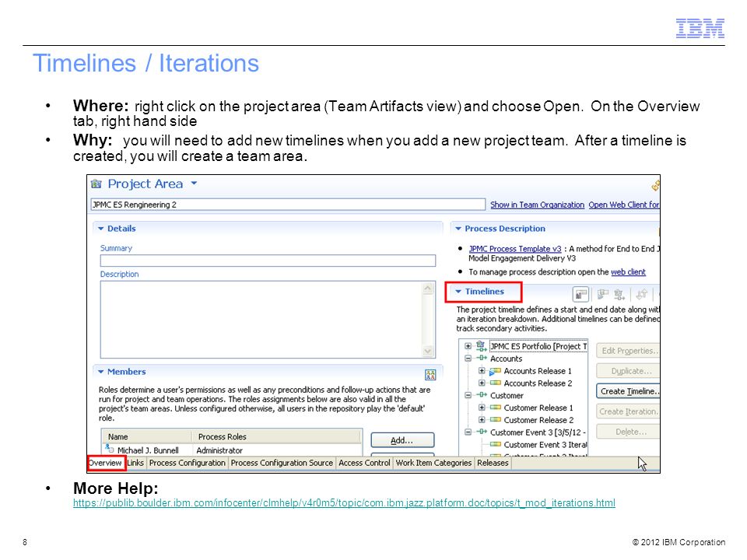Click the Summary input field
The height and width of the screenshot is (560, 747).
tap(268, 261)
